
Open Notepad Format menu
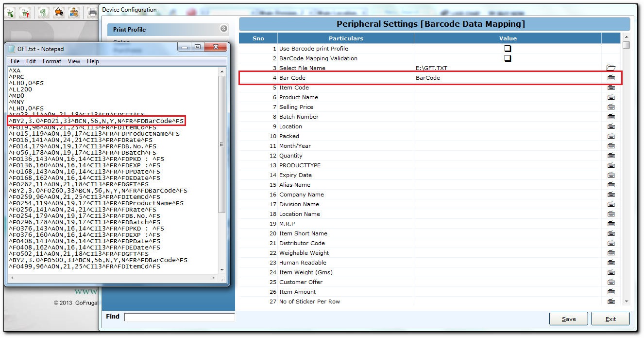(52, 61)
